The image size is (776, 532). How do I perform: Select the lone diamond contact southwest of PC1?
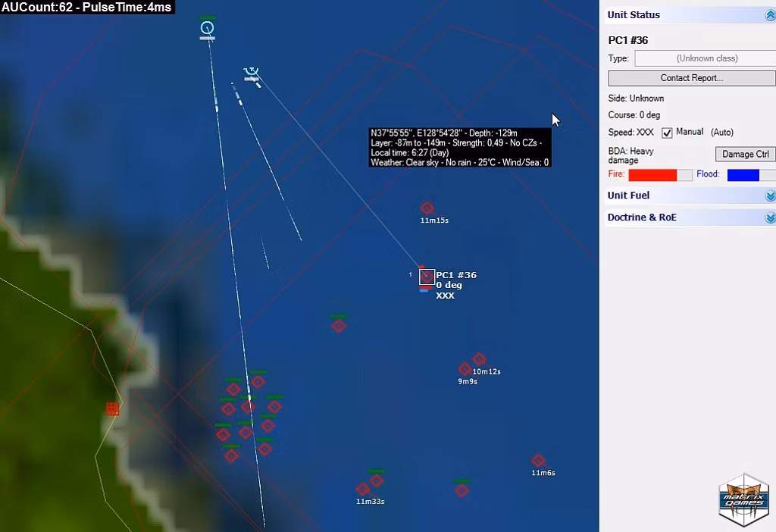click(339, 326)
